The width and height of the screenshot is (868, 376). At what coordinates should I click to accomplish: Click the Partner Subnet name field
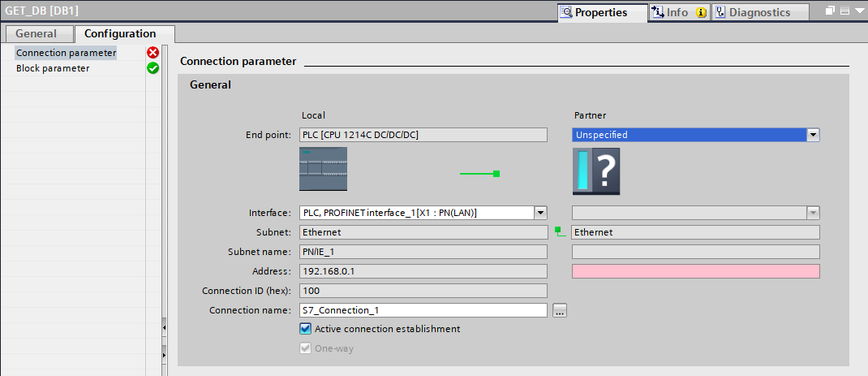pyautogui.click(x=695, y=252)
